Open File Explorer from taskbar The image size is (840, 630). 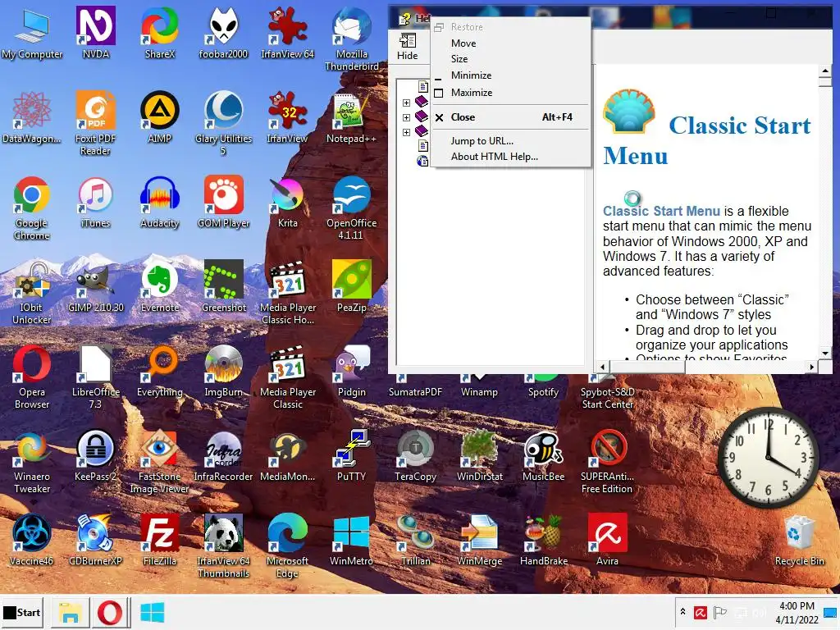click(x=70, y=612)
